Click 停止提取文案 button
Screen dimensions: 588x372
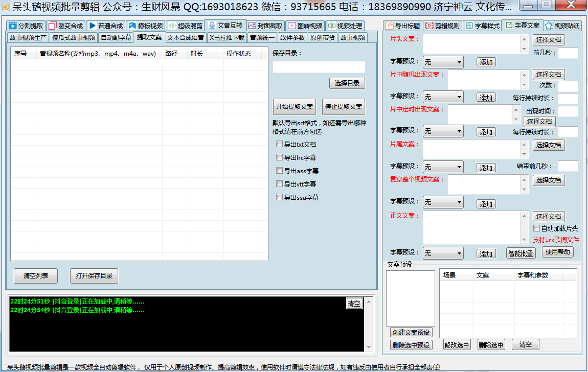pyautogui.click(x=344, y=107)
